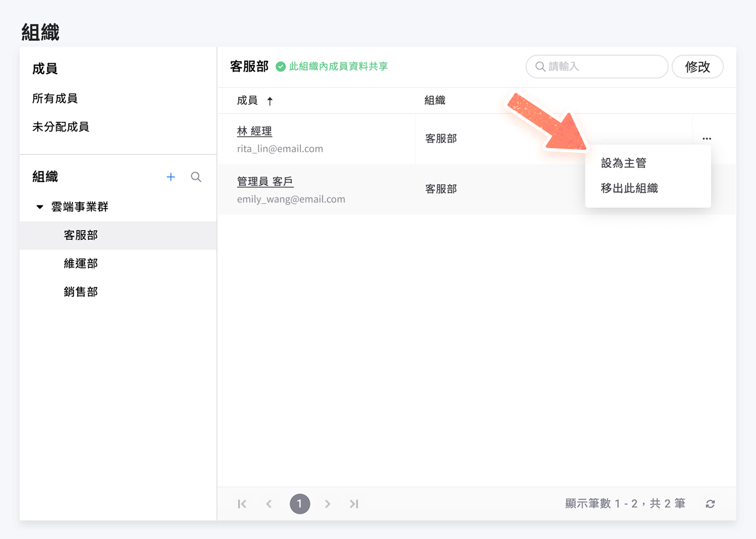Click the plus icon to add organization
Screen dimensions: 756x539
click(x=171, y=177)
